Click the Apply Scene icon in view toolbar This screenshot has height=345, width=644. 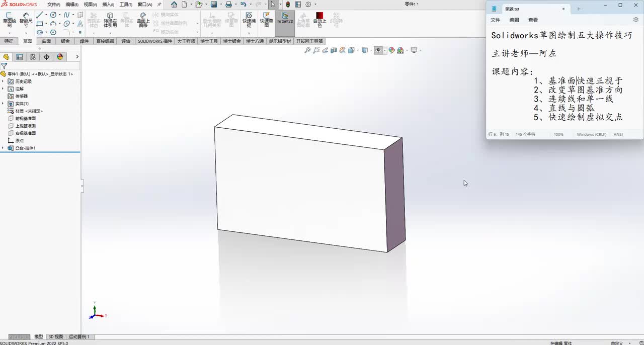[x=400, y=50]
